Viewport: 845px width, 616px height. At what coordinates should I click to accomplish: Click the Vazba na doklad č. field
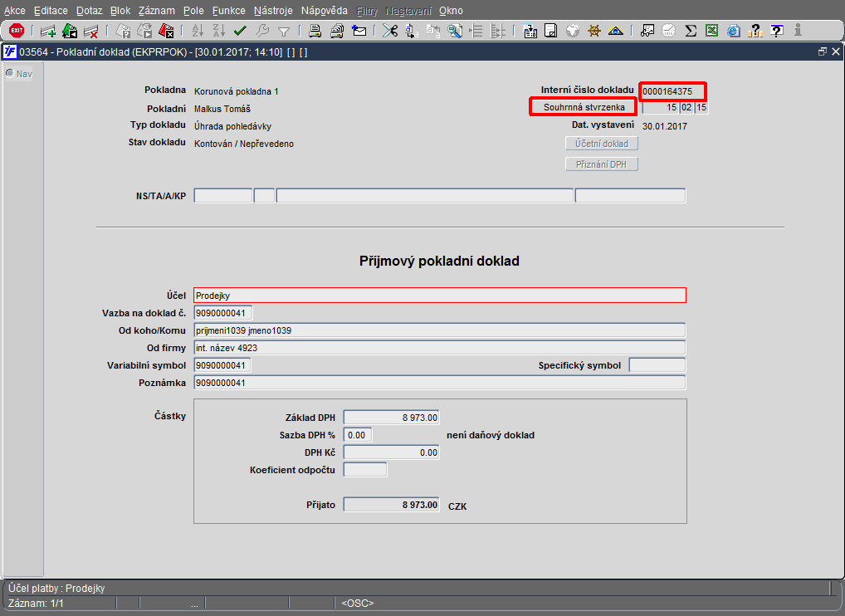222,313
